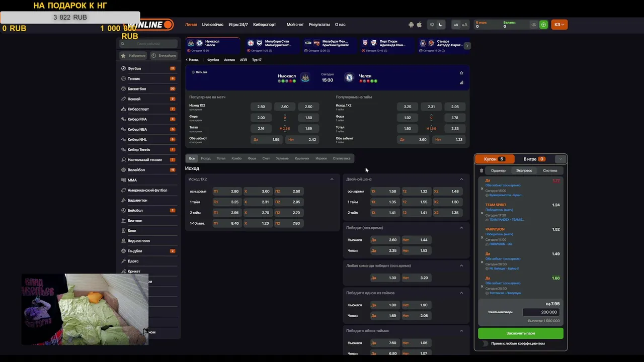
Task: Click the event search field
Action: coord(148,44)
